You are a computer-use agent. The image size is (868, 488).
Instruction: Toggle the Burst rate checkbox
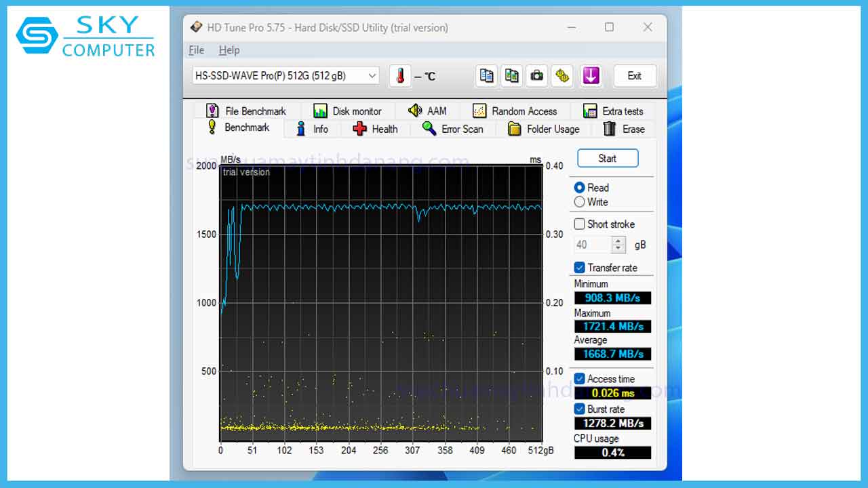(579, 409)
